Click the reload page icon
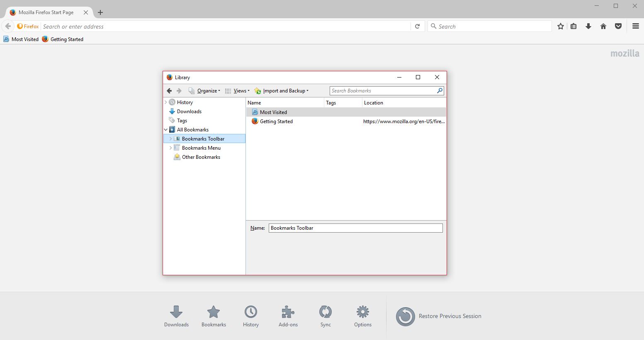 418,26
